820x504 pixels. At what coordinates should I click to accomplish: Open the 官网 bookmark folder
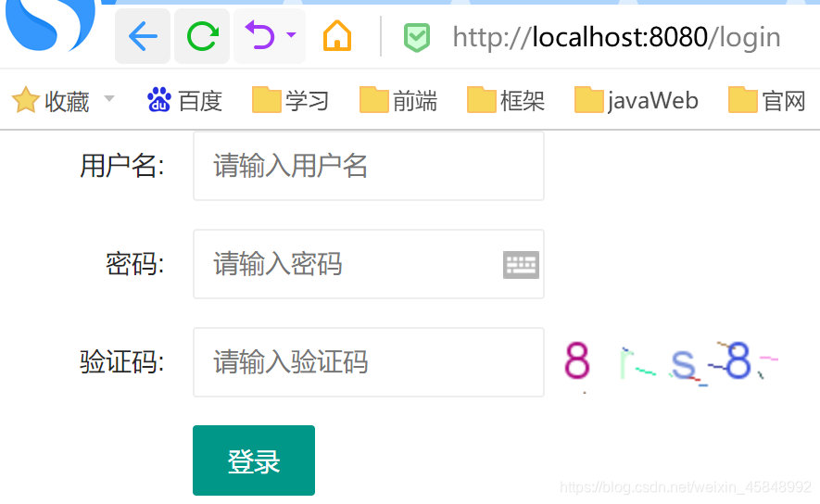767,100
